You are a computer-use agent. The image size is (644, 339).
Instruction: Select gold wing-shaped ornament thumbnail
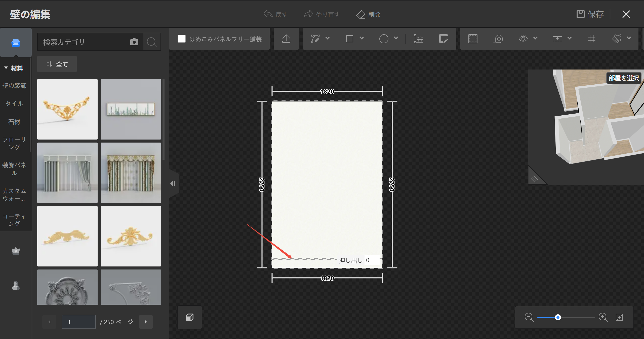[67, 236]
